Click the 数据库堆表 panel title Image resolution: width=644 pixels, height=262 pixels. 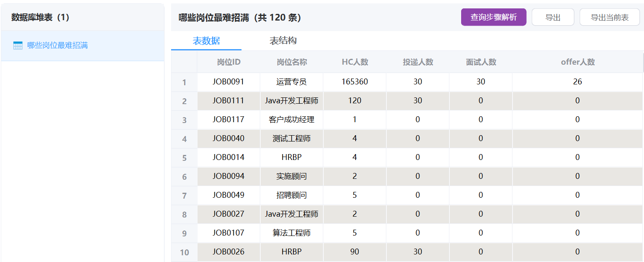point(40,17)
